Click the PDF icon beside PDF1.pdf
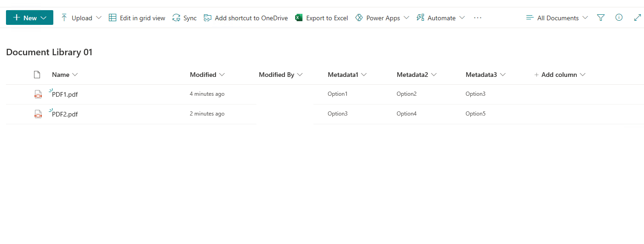 coord(38,94)
